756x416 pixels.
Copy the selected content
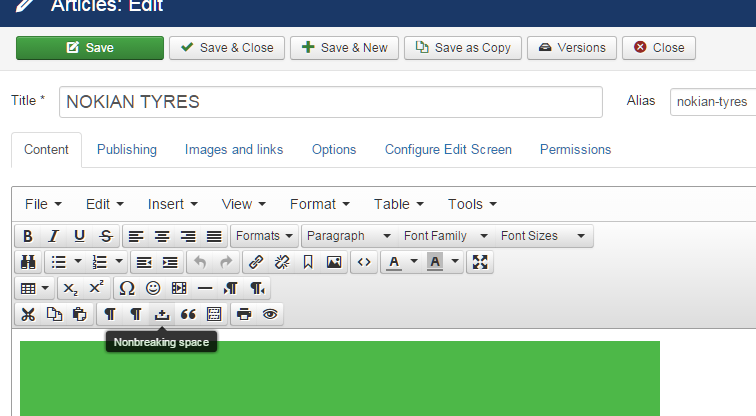point(54,314)
